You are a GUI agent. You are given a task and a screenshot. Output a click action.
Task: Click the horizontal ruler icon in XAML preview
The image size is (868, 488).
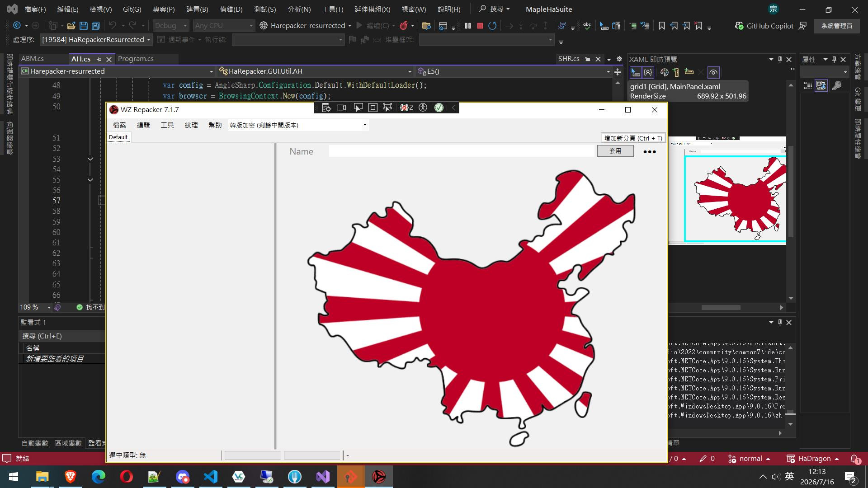[x=689, y=72]
